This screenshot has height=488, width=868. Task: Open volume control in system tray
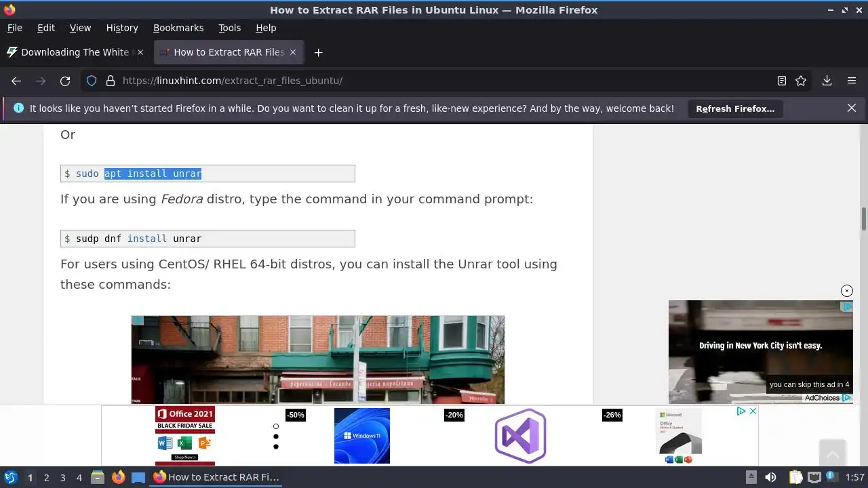(770, 477)
